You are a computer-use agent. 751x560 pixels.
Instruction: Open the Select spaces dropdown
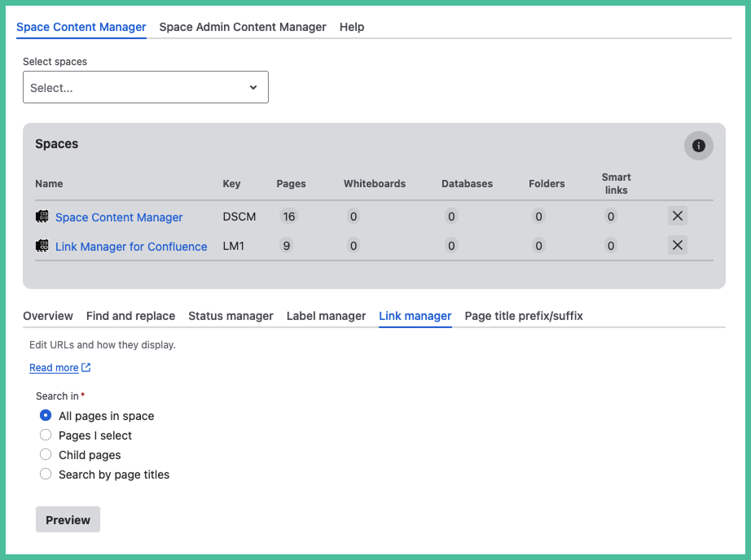[146, 87]
